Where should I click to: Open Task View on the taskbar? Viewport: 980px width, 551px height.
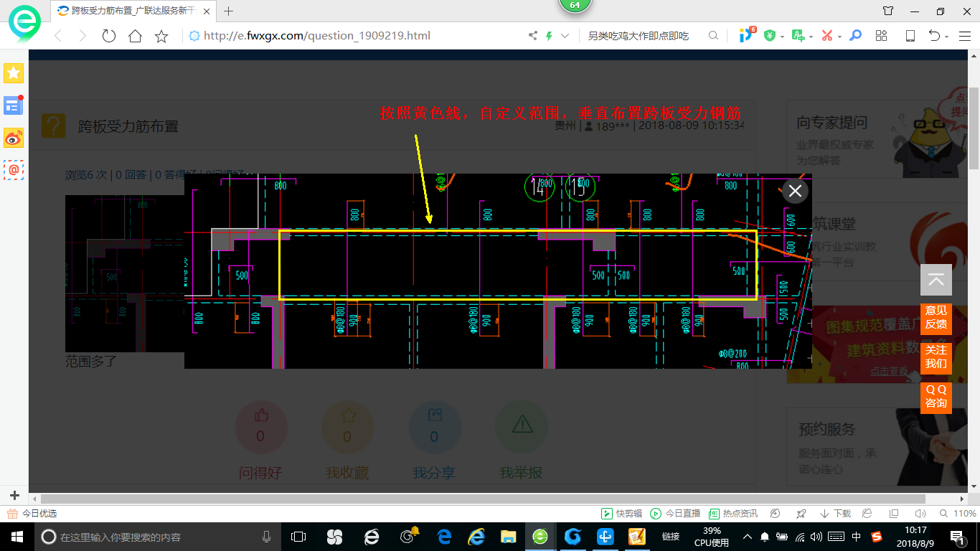(298, 537)
